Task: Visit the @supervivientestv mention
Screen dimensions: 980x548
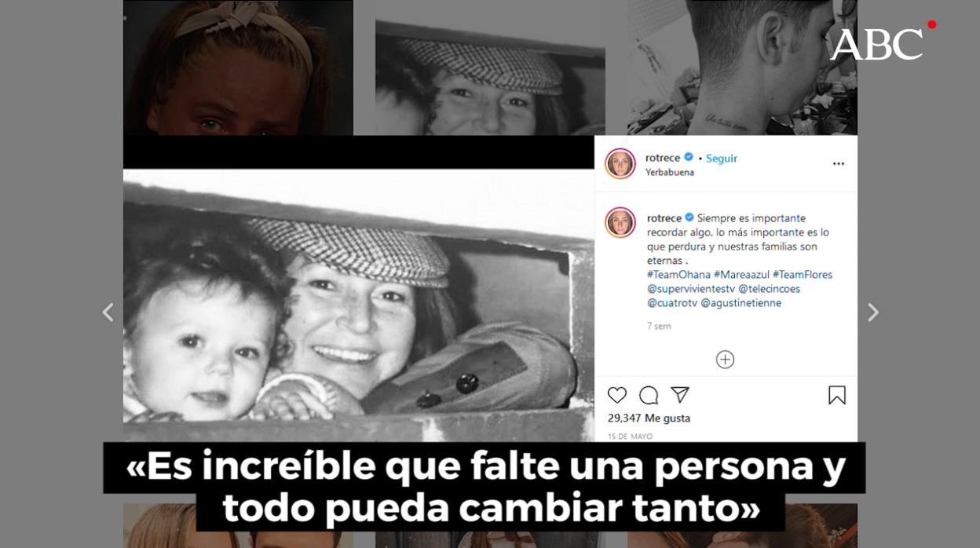Action: [x=691, y=289]
